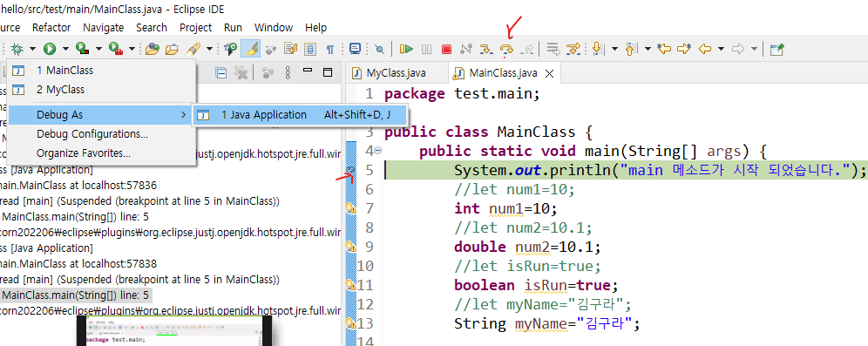The height and width of the screenshot is (346, 868).
Task: Open dropdown next to Coverage icon
Action: [98, 50]
